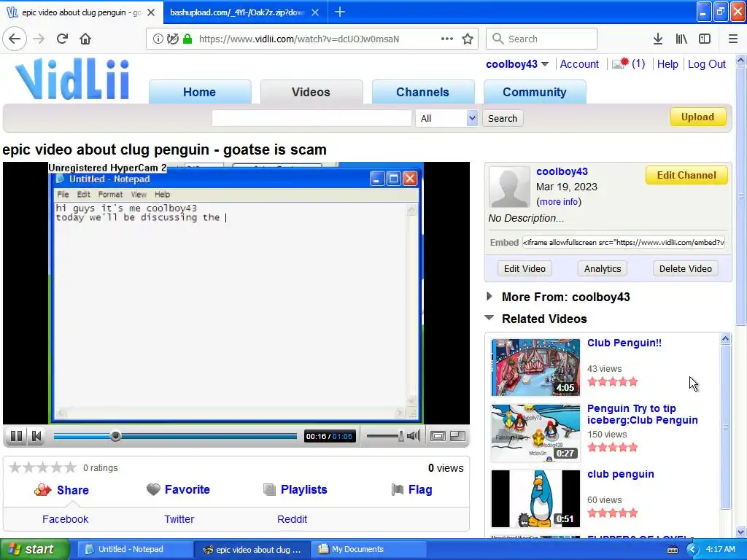Image resolution: width=747 pixels, height=560 pixels.
Task: Switch to the Channels tab
Action: click(x=422, y=92)
